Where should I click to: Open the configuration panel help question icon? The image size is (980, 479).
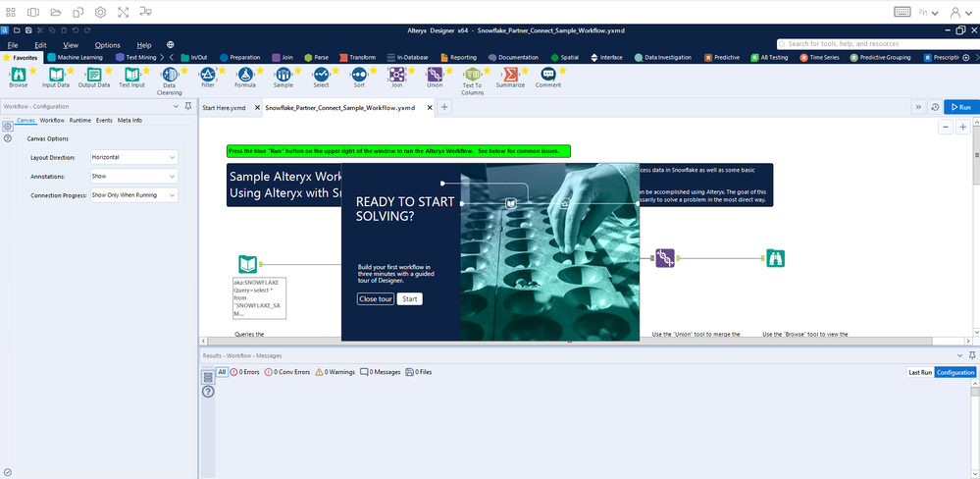[8, 138]
